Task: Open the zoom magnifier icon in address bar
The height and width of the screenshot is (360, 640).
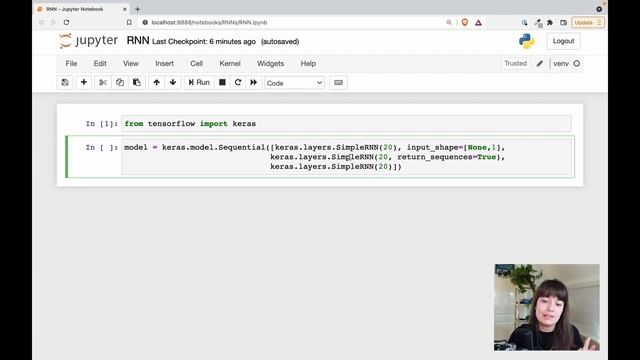Action: [449, 22]
